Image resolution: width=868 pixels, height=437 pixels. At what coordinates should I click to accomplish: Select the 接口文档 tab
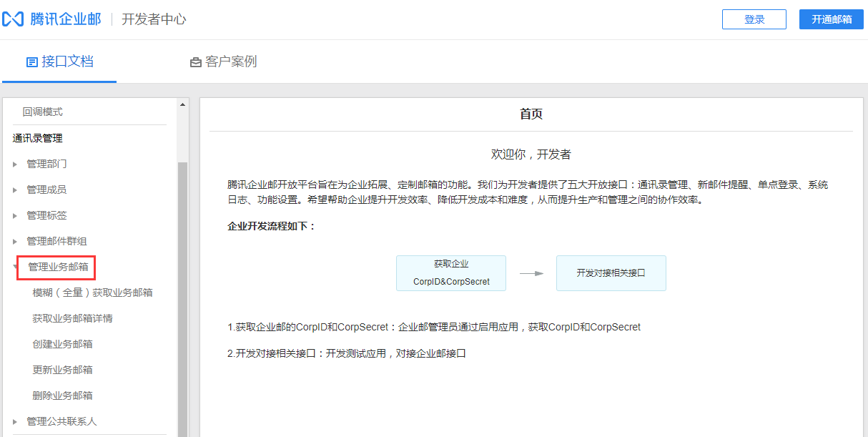click(68, 62)
